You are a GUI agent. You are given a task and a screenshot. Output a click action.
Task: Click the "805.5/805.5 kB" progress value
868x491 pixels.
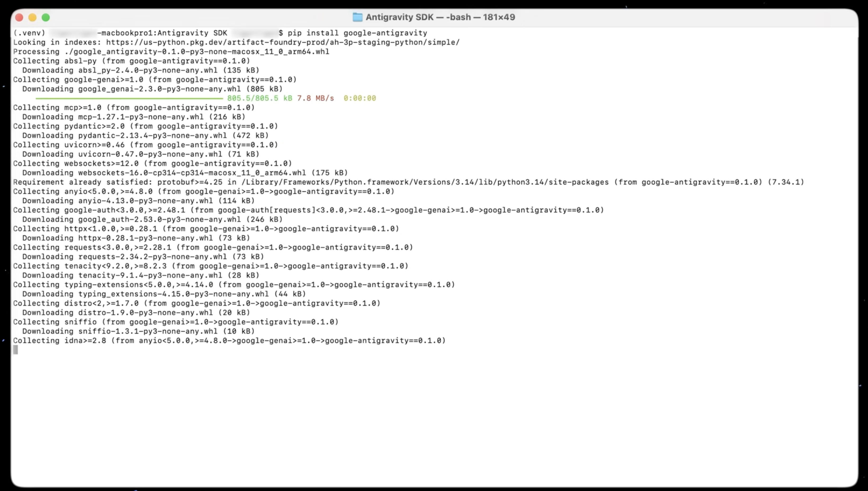(260, 99)
